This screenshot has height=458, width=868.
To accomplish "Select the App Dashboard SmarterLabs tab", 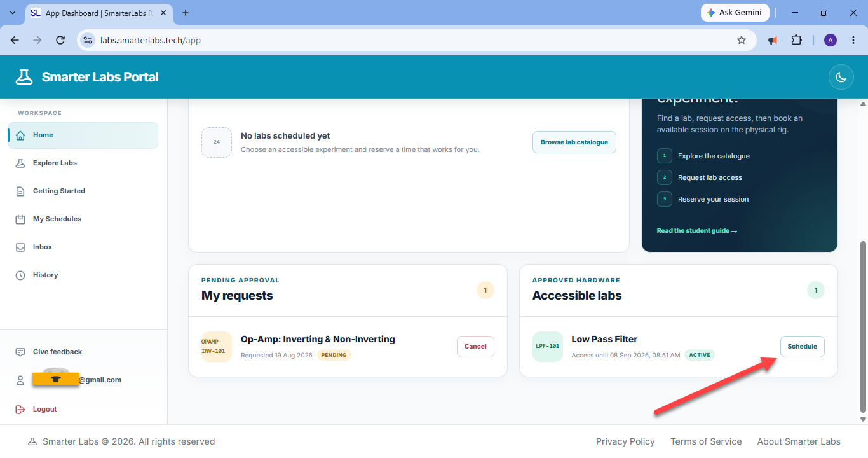I will pyautogui.click(x=100, y=13).
